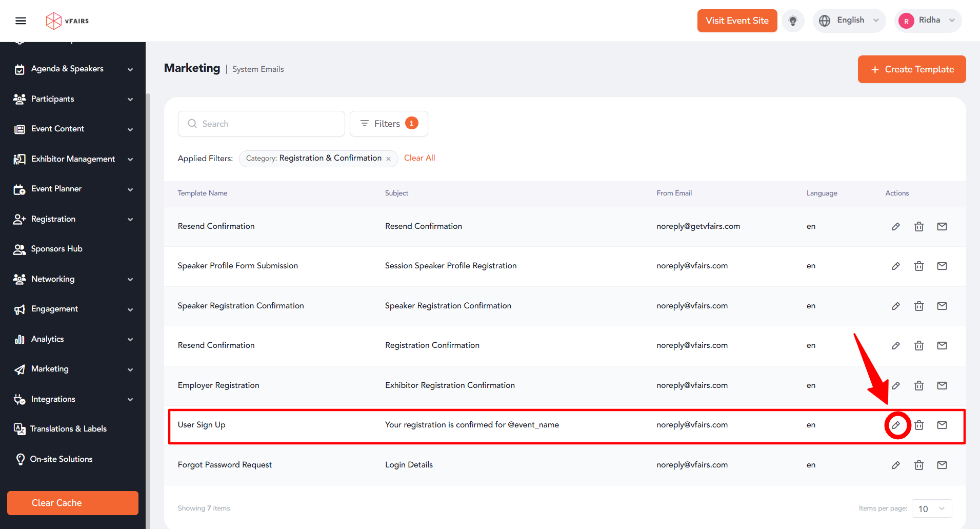Image resolution: width=980 pixels, height=529 pixels.
Task: Focus the template Search field
Action: (x=262, y=124)
